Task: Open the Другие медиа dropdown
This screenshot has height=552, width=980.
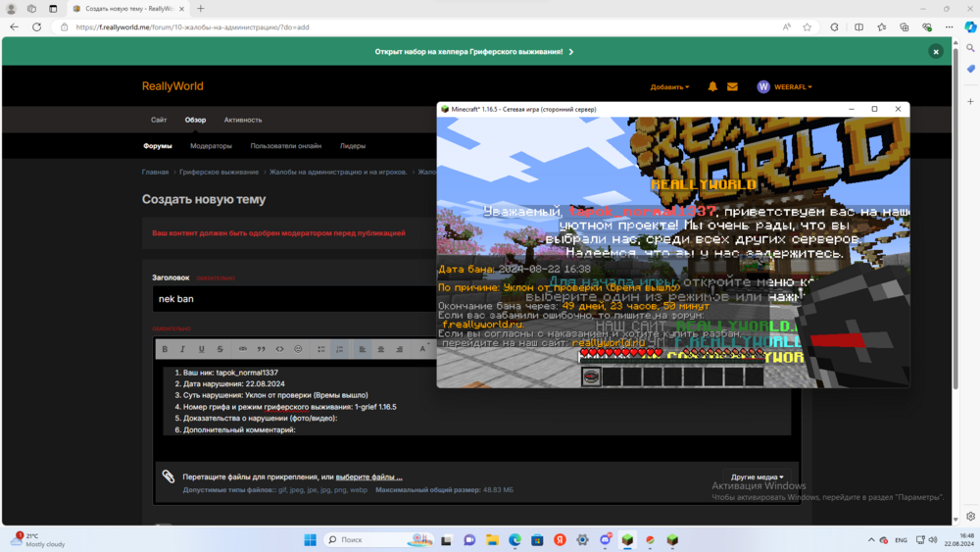Action: coord(757,477)
